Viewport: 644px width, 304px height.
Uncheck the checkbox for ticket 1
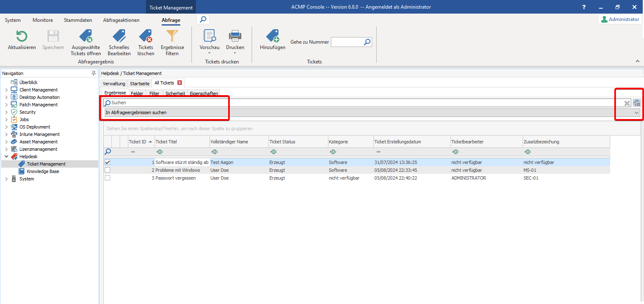point(108,162)
